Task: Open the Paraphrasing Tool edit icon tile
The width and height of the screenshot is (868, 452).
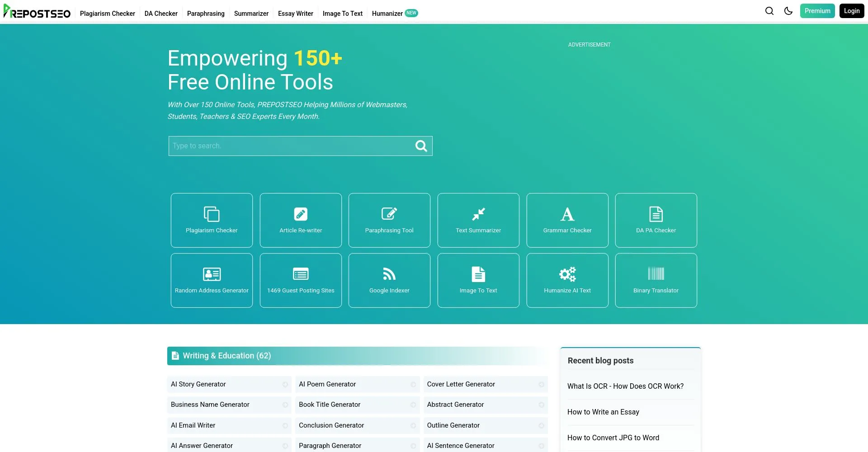Action: click(389, 213)
